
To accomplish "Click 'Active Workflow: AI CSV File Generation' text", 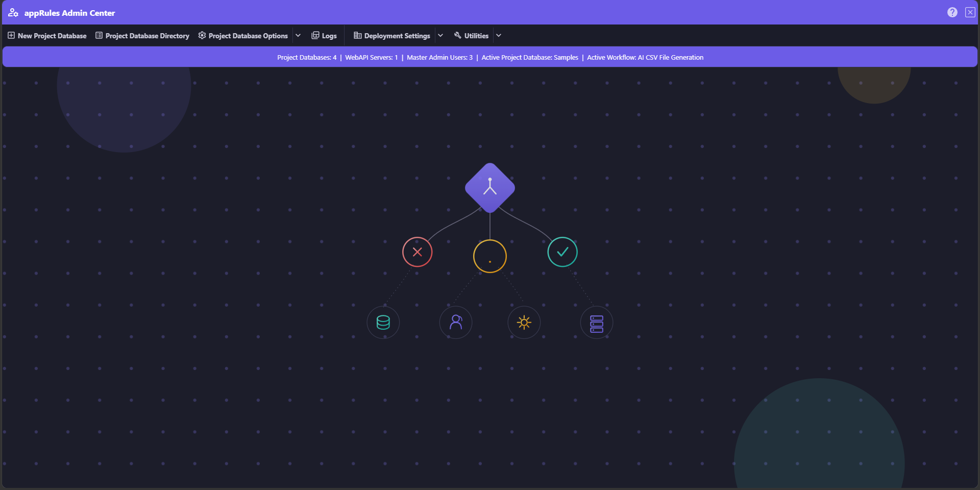I will (x=645, y=58).
